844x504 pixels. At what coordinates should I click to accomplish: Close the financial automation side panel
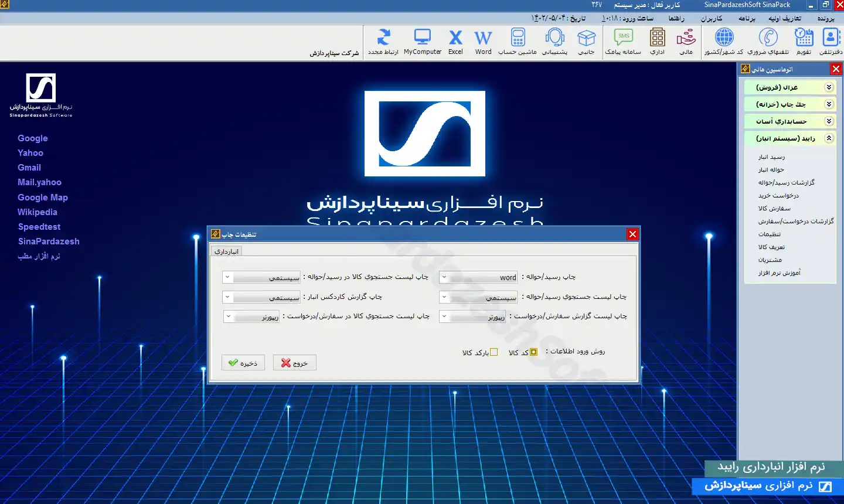coord(836,69)
